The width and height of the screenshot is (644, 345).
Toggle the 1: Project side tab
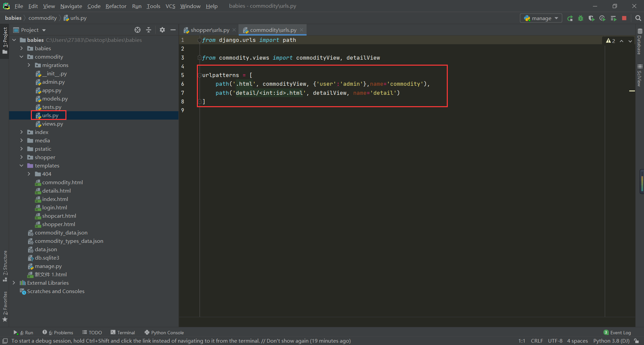[5, 41]
